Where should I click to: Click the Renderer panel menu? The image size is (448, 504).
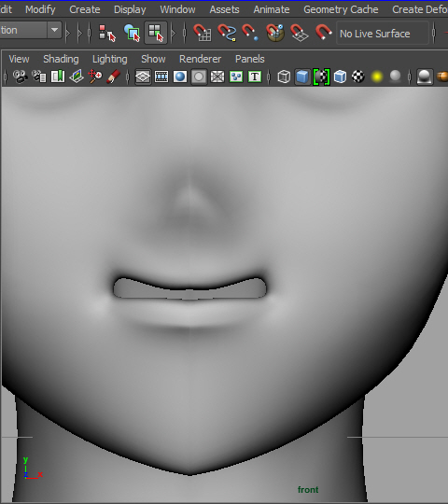(201, 59)
